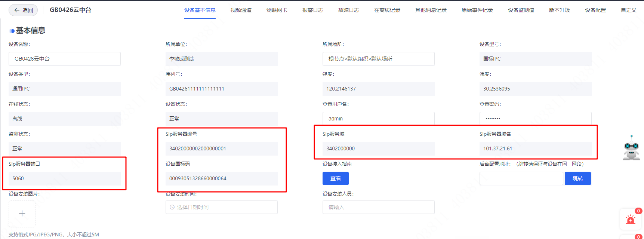This screenshot has width=644, height=239.
Task: Switch to the 设备监测值 tab
Action: click(x=521, y=10)
